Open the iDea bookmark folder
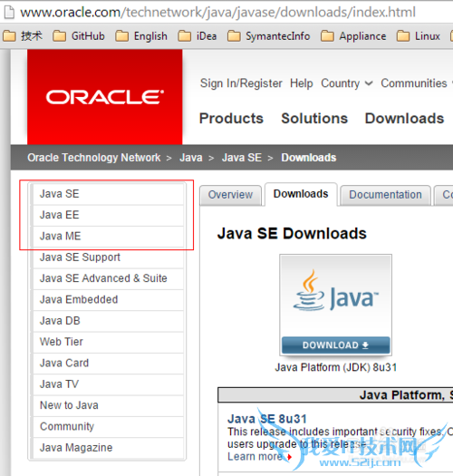 point(198,36)
